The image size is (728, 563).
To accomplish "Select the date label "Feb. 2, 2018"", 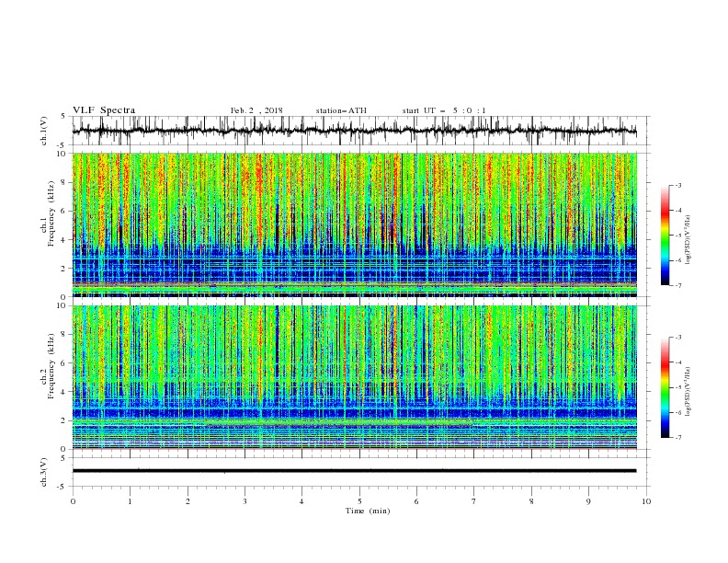I will pyautogui.click(x=256, y=110).
